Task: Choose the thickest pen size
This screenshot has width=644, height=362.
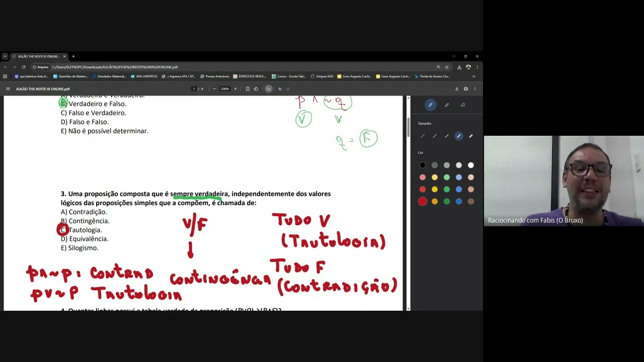Action: coord(471,136)
